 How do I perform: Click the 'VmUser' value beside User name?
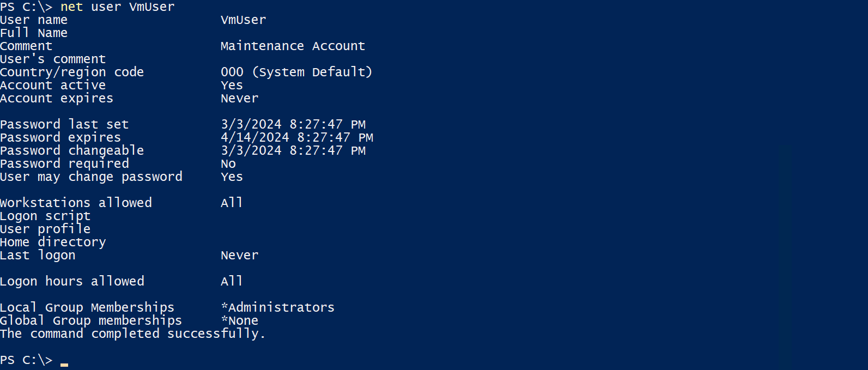[243, 20]
